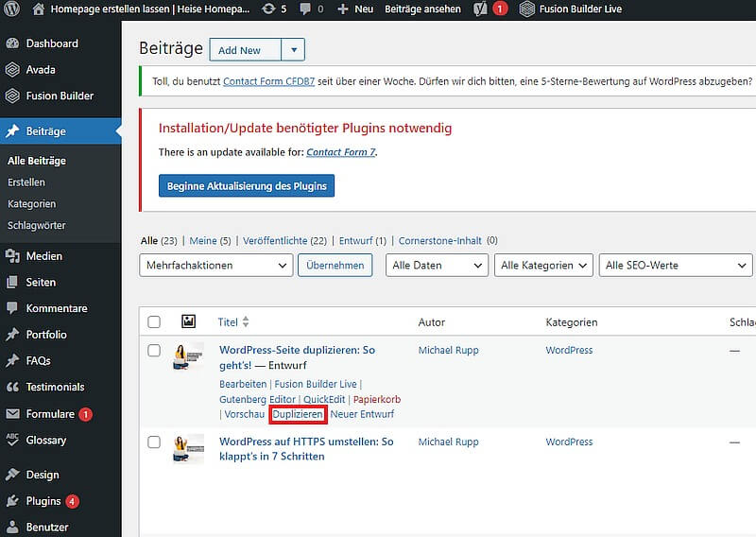Open Kategorien submenu item
Screen dimensions: 756x537
pyautogui.click(x=32, y=204)
